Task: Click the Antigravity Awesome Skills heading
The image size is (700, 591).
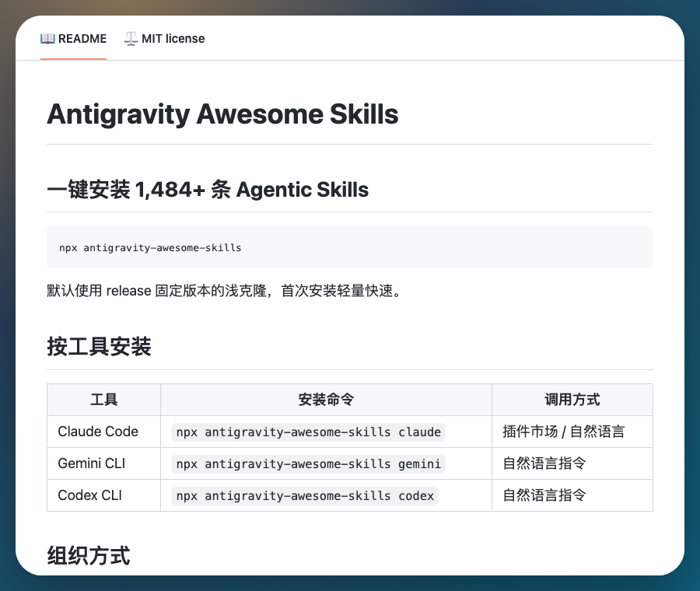Action: tap(222, 114)
